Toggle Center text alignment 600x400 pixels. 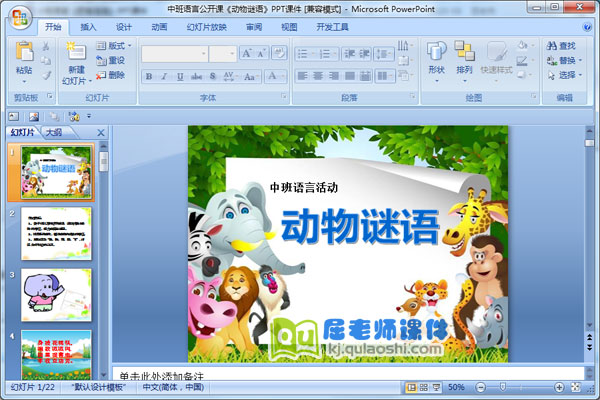click(x=318, y=76)
